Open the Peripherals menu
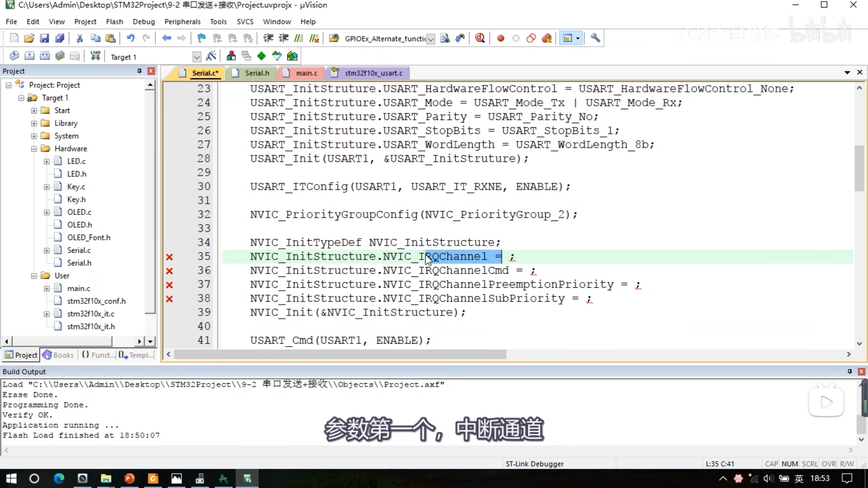868x488 pixels. tap(182, 22)
